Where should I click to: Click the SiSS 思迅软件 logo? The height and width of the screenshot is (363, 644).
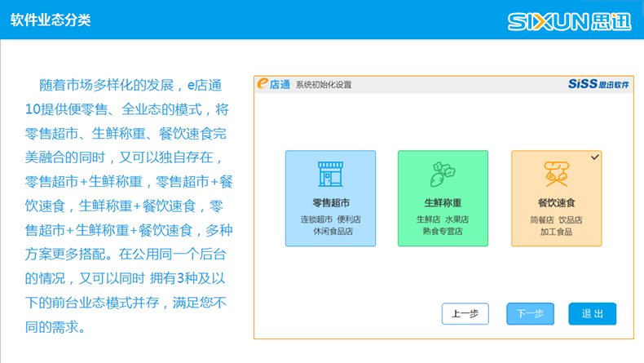point(598,84)
